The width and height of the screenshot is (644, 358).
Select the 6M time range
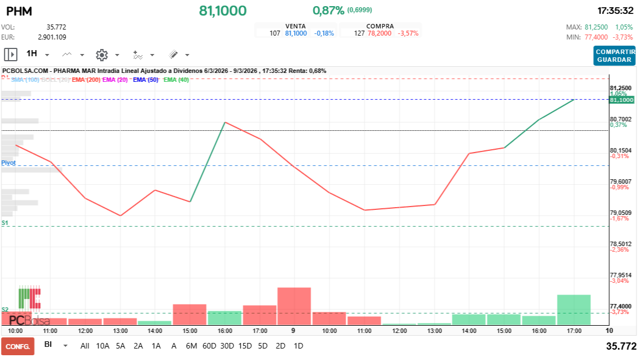[192, 346]
